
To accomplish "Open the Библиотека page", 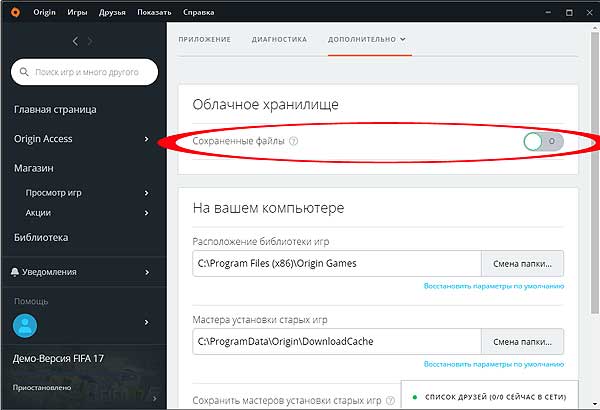I will click(41, 237).
